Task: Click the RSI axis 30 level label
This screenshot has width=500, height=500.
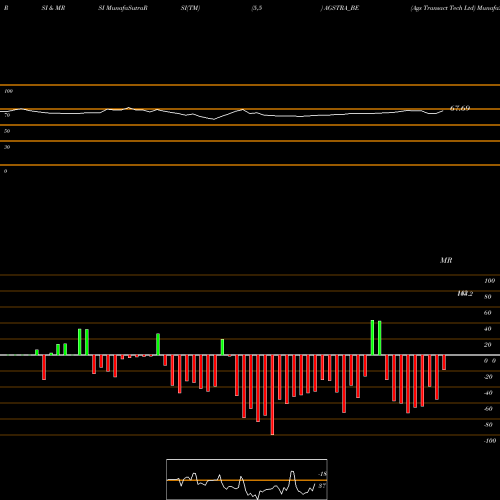Action: point(7,147)
